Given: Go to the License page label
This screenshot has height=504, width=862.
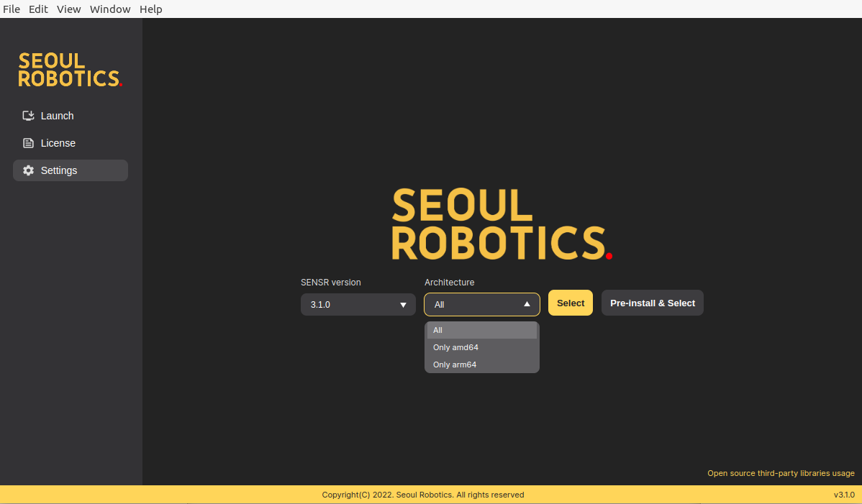Looking at the screenshot, I should pos(58,143).
